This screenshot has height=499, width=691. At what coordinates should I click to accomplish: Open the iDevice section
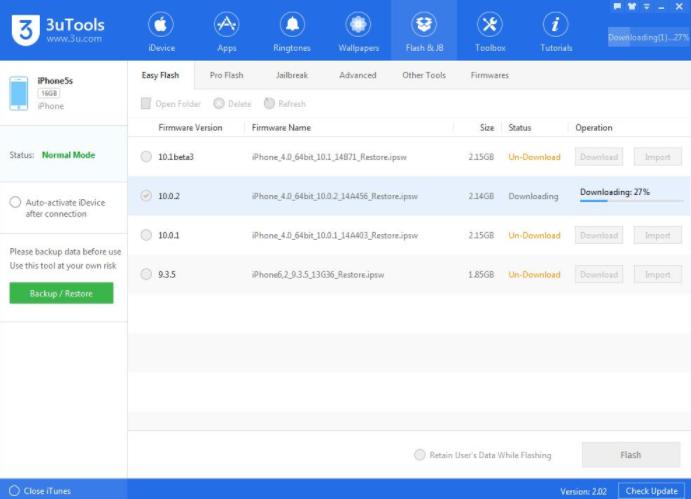160,31
